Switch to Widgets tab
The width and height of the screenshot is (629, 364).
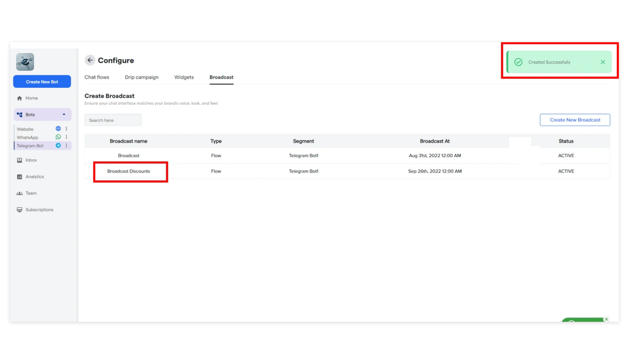(184, 77)
